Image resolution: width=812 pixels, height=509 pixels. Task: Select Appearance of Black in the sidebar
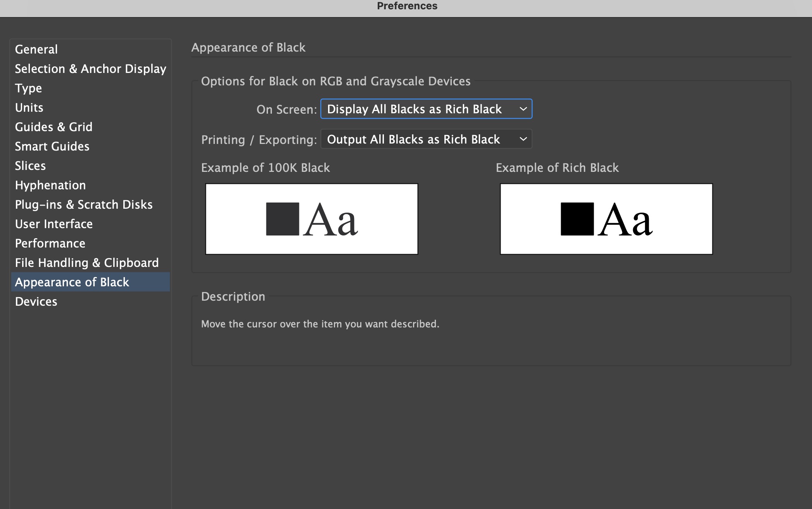[72, 282]
